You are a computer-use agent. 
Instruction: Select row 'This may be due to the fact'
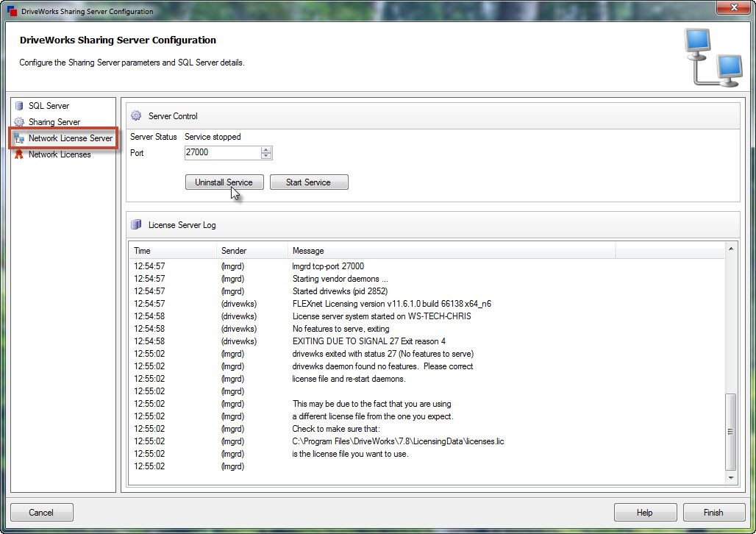[x=427, y=405]
